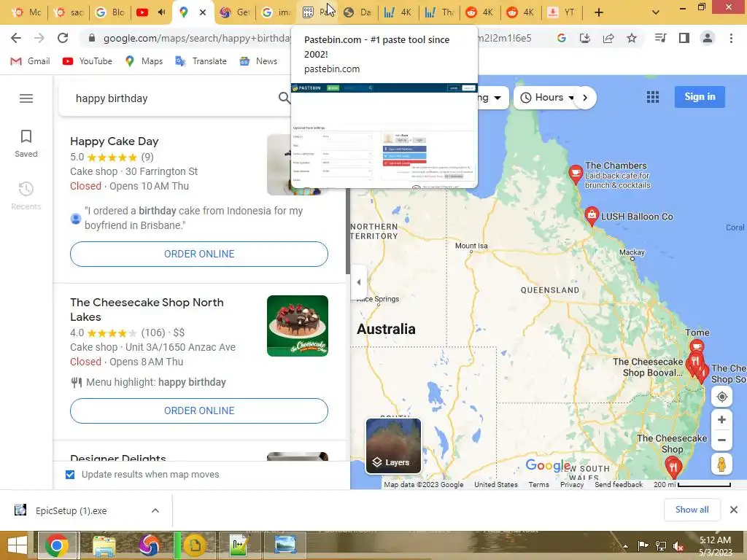This screenshot has height=560, width=747.
Task: Click the Google icon in address bar
Action: pyautogui.click(x=562, y=38)
